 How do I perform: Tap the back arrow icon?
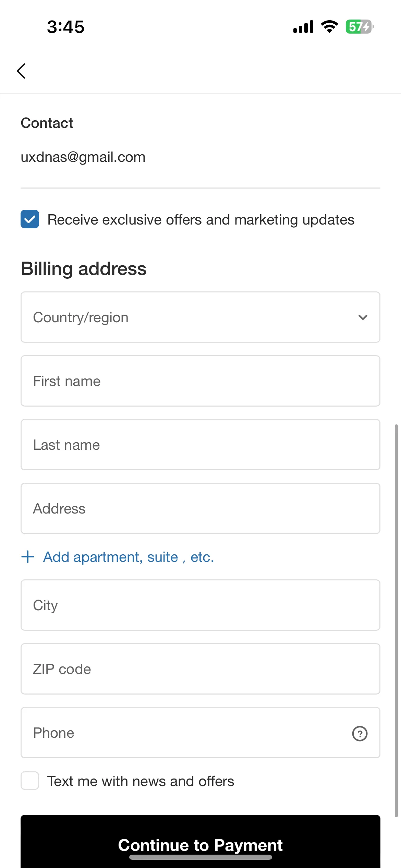pos(21,71)
